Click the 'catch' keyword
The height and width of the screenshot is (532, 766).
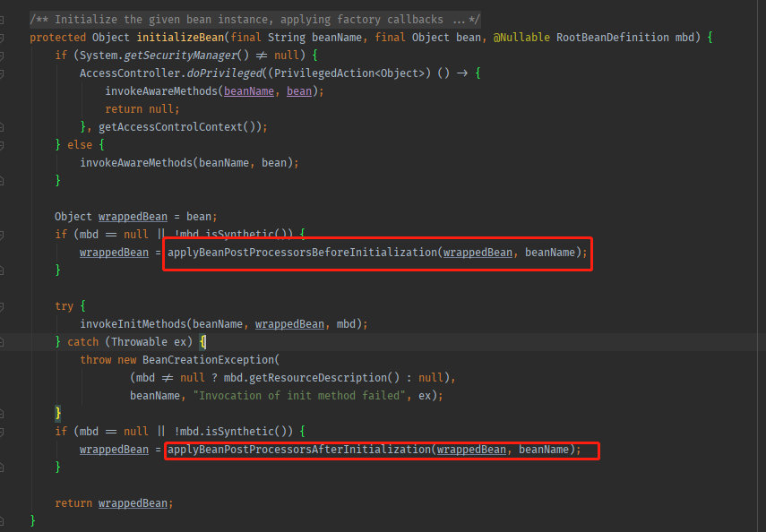pos(83,342)
